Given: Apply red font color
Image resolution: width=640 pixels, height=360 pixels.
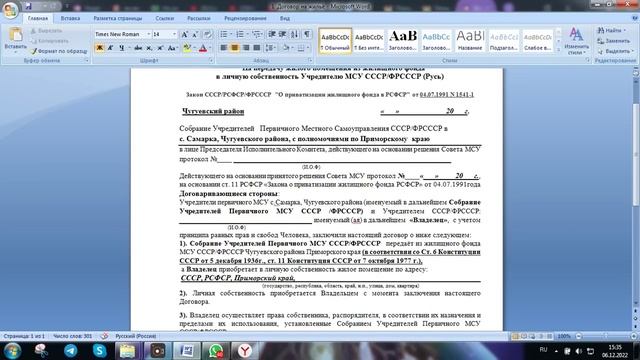Looking at the screenshot, I should pyautogui.click(x=203, y=48).
